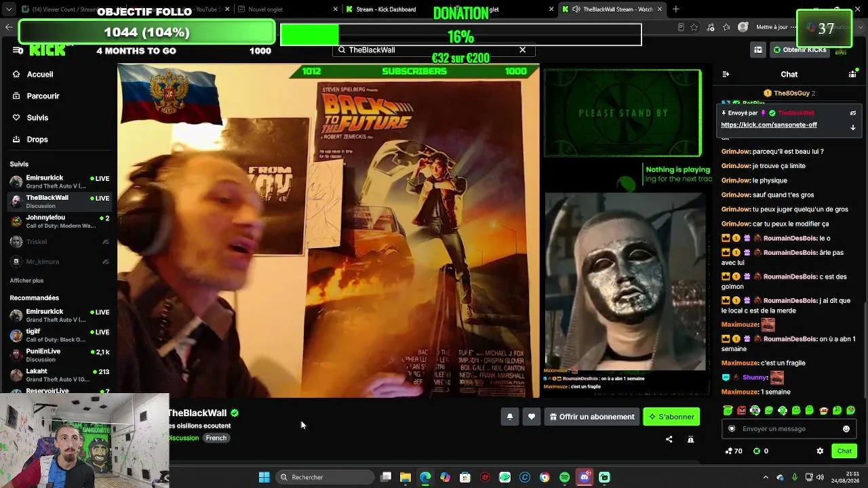868x488 pixels.
Task: Open Johnnylefou followed channel
Action: click(60, 221)
